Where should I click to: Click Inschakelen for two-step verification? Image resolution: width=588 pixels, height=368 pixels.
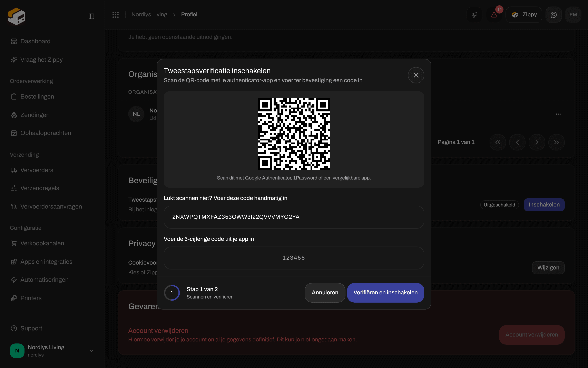544,205
